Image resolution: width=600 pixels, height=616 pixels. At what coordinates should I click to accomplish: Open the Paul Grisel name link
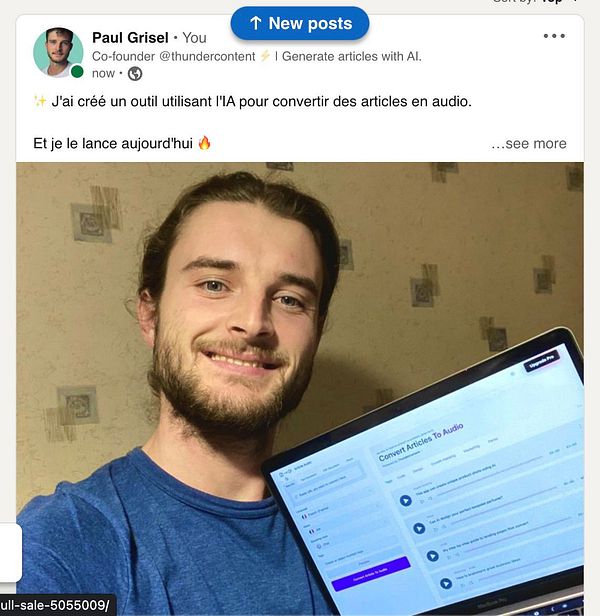point(130,38)
